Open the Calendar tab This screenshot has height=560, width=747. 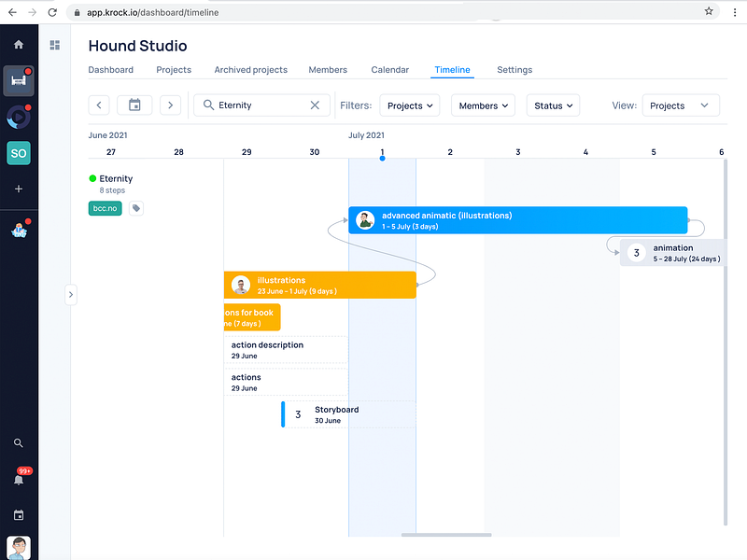click(390, 69)
